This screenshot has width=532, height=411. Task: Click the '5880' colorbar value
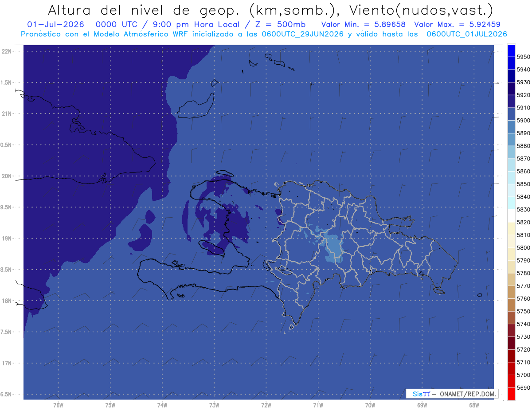tap(524, 146)
